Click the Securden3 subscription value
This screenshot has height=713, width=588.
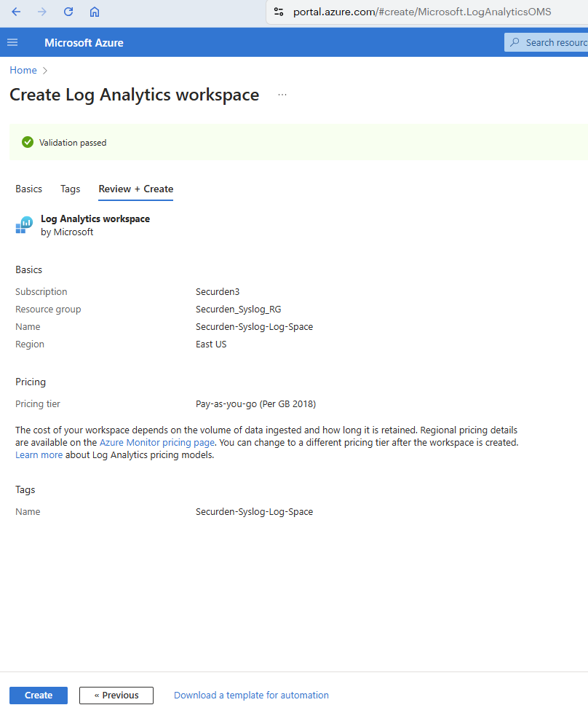point(218,291)
